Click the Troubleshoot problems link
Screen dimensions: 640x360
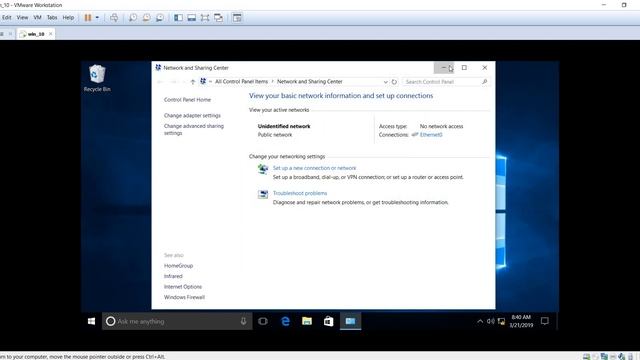pyautogui.click(x=300, y=193)
